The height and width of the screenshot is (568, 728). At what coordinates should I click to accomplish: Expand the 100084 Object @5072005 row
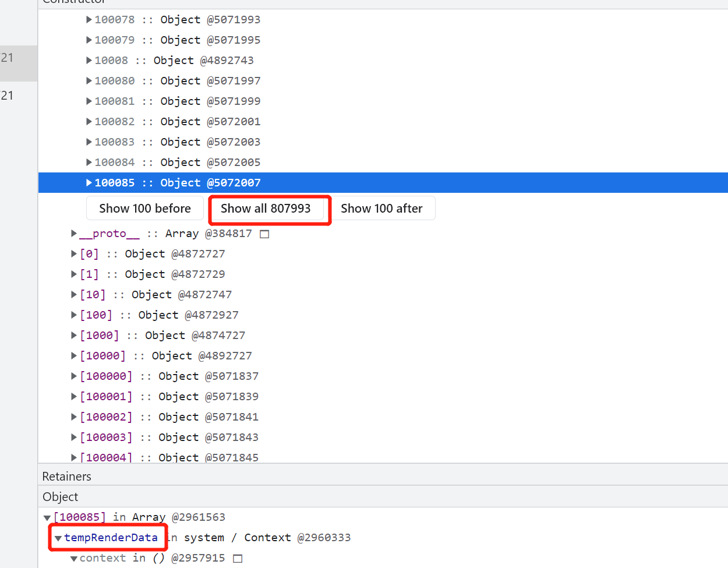point(89,163)
